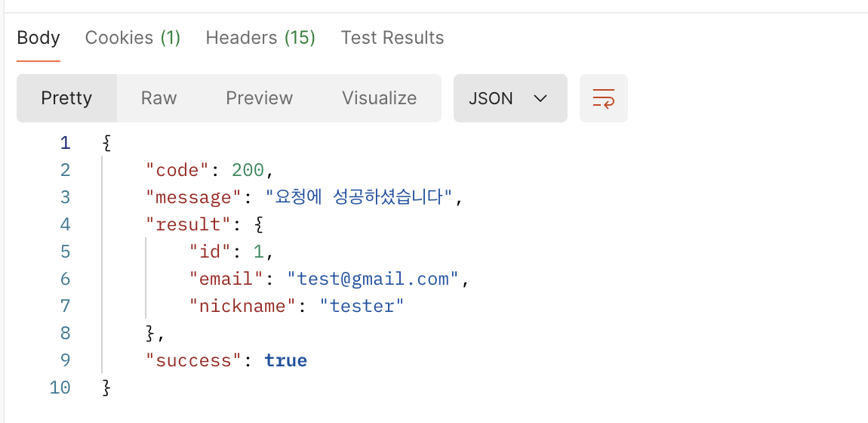The image size is (868, 423).
Task: Switch to Pretty view mode
Action: click(66, 98)
